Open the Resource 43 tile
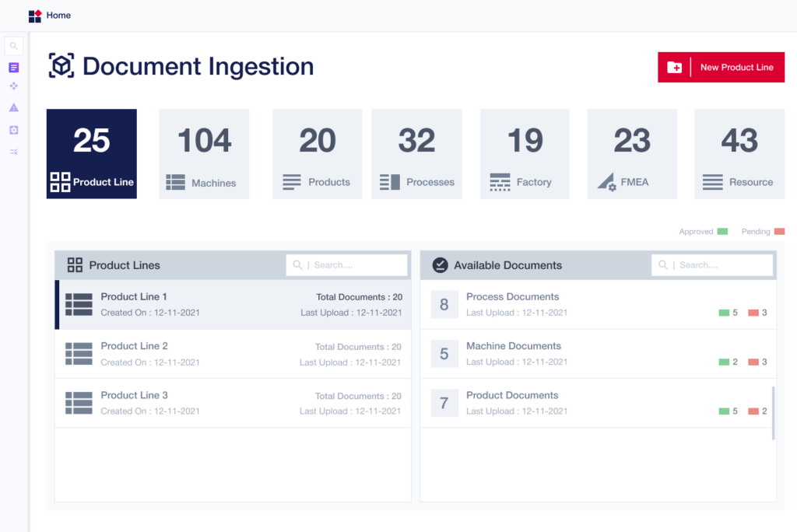The height and width of the screenshot is (532, 797). [x=739, y=153]
